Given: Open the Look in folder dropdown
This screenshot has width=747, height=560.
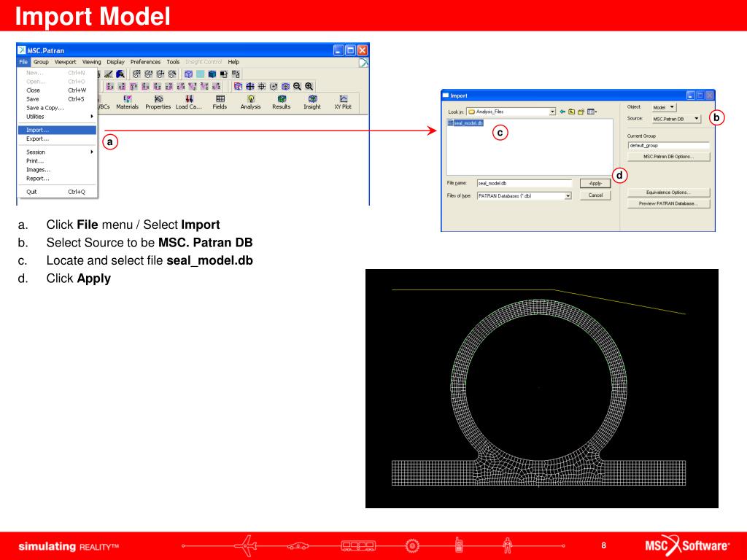Looking at the screenshot, I should tap(552, 112).
